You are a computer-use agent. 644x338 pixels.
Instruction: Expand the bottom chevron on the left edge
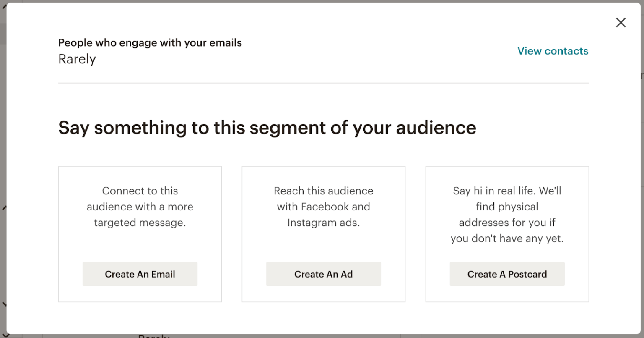pyautogui.click(x=4, y=303)
